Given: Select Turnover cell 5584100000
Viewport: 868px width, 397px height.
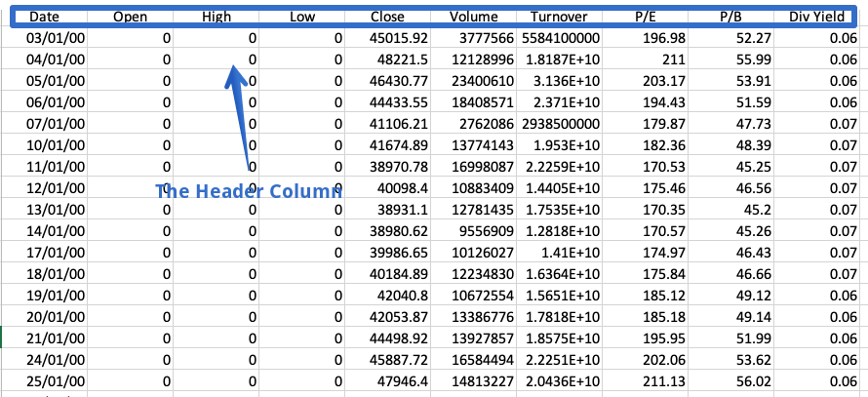Looking at the screenshot, I should click(559, 38).
